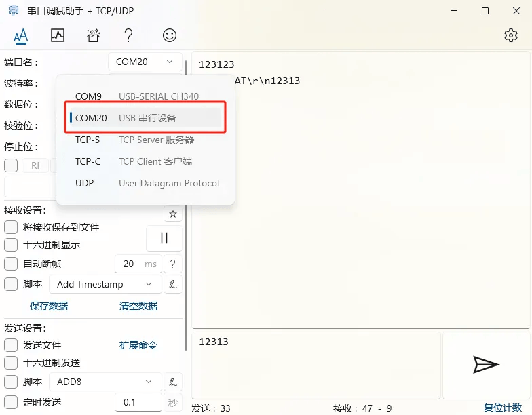
Task: Click the 20 ms frame timeout field
Action: click(x=138, y=264)
